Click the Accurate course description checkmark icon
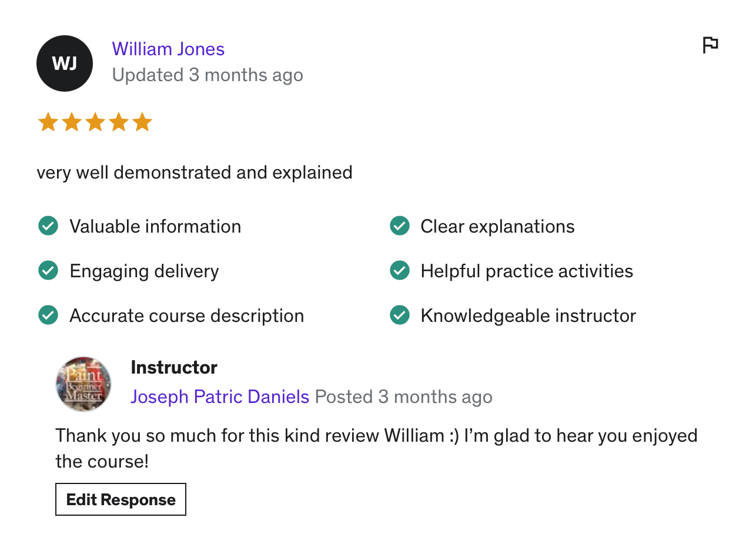Viewport: 756px width, 551px height. tap(48, 315)
